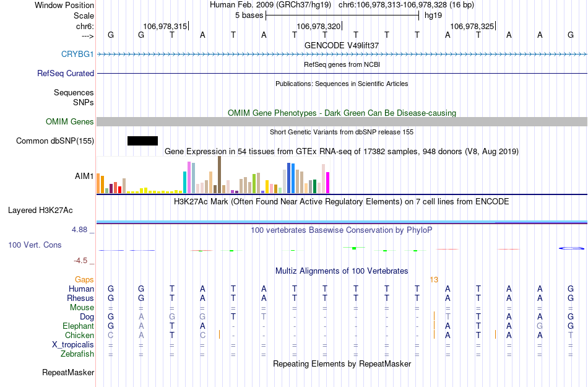Click the orange Gaps label
Viewport: 588px width, 387px height.
tap(84, 279)
